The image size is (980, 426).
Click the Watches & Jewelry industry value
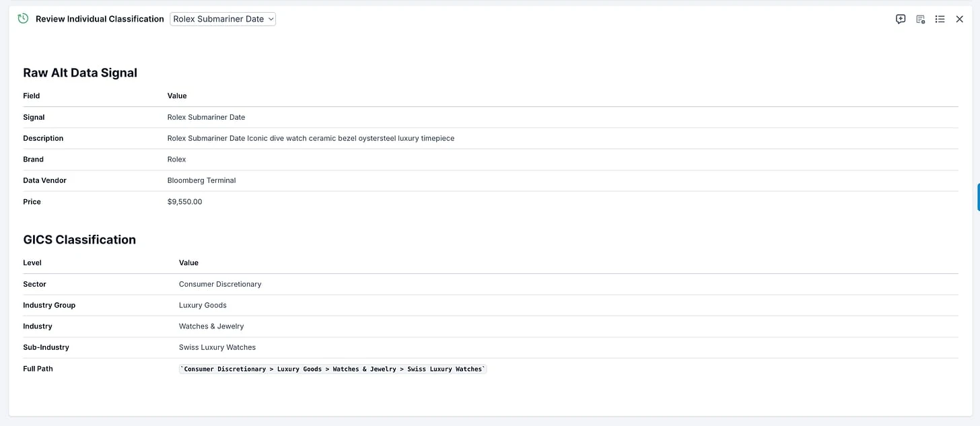coord(211,326)
